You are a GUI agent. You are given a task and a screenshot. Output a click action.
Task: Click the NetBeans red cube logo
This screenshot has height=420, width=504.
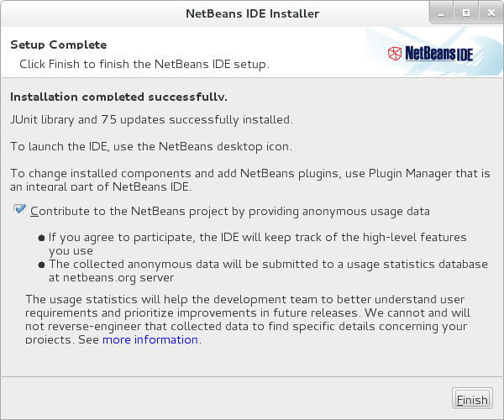(394, 54)
